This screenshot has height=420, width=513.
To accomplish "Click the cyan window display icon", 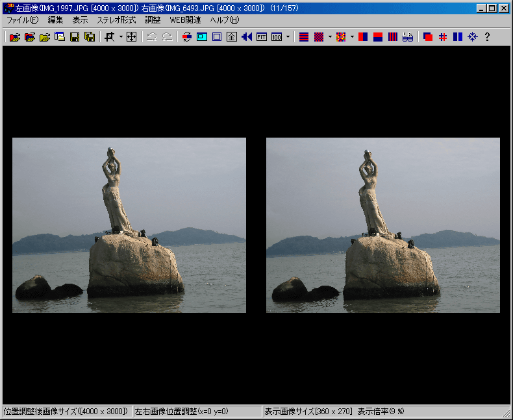I will tap(202, 36).
